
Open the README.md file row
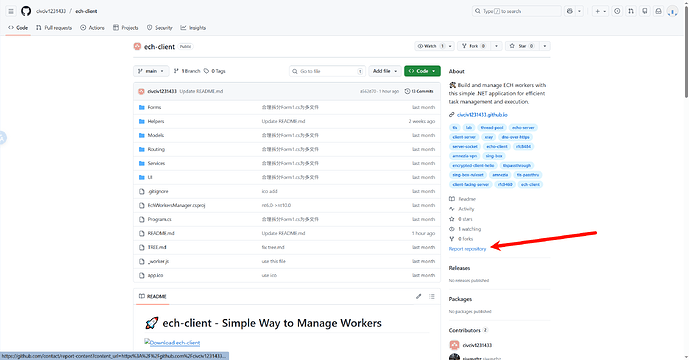287,233
